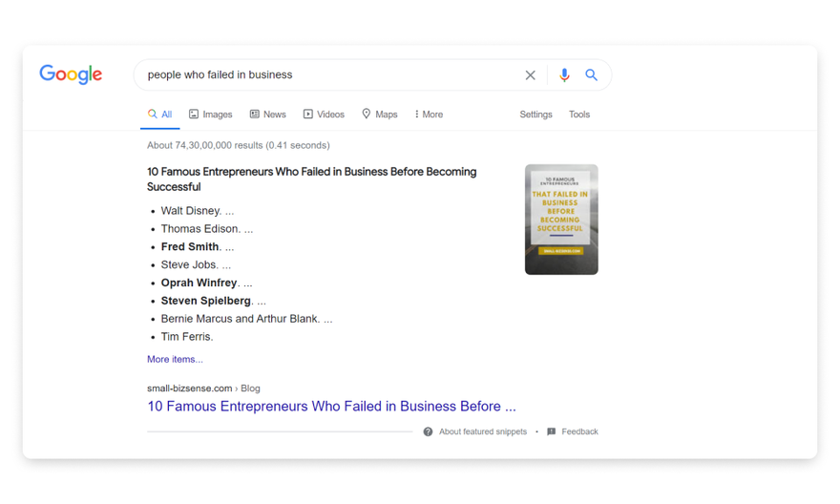Click the Oprah Winfrey list item

[x=206, y=283]
